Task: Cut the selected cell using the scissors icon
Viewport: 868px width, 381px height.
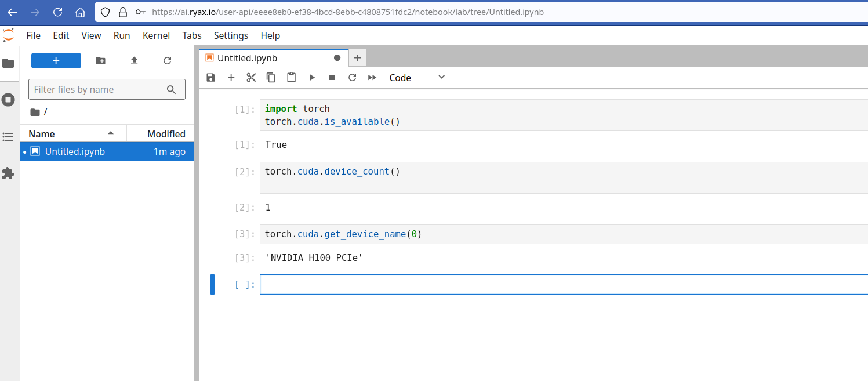Action: pyautogui.click(x=251, y=78)
